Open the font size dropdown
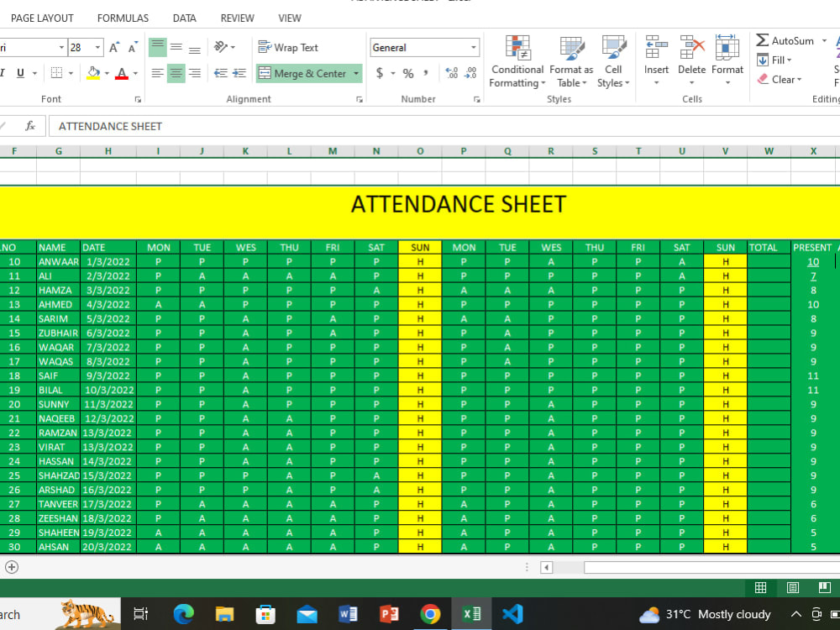The image size is (840, 630). tap(97, 48)
